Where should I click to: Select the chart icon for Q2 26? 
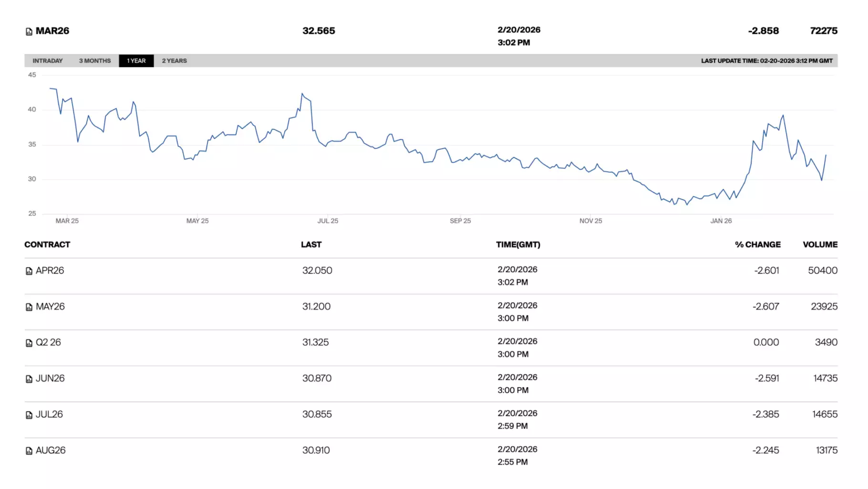[x=29, y=343]
